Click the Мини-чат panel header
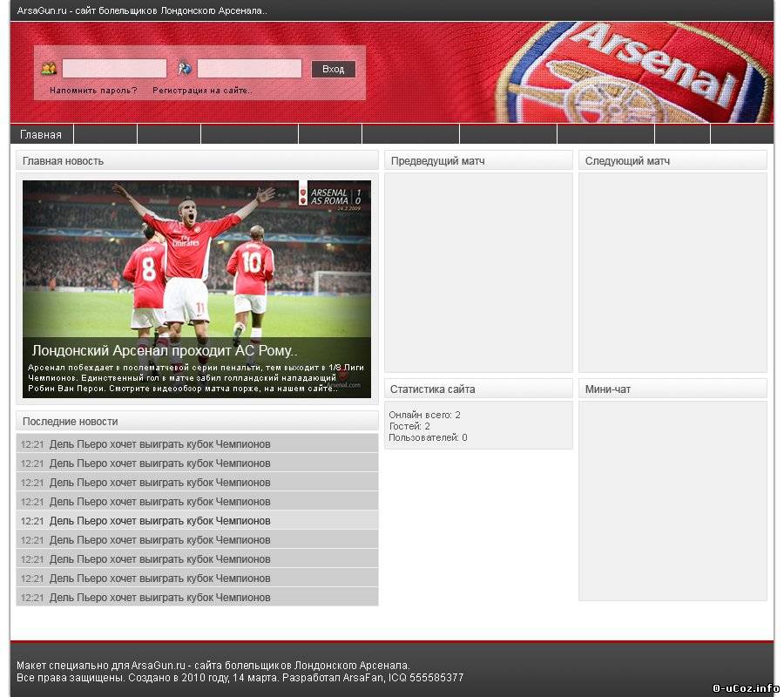784x697 pixels. point(672,389)
